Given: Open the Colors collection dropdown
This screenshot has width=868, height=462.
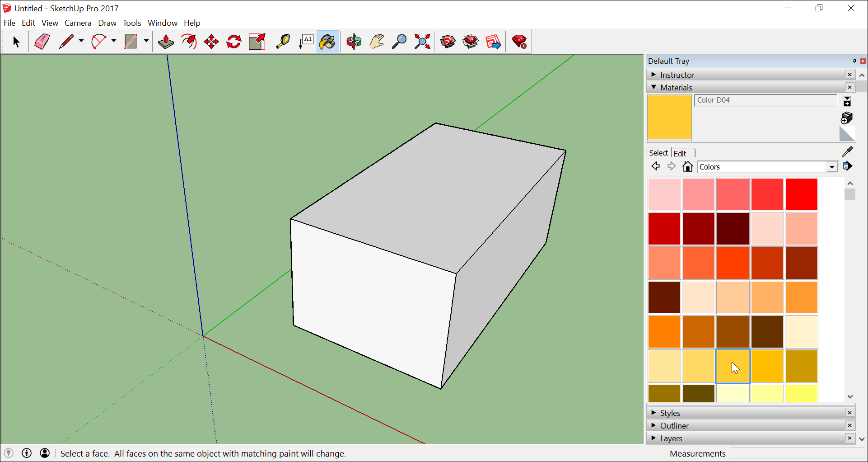Looking at the screenshot, I should [832, 166].
